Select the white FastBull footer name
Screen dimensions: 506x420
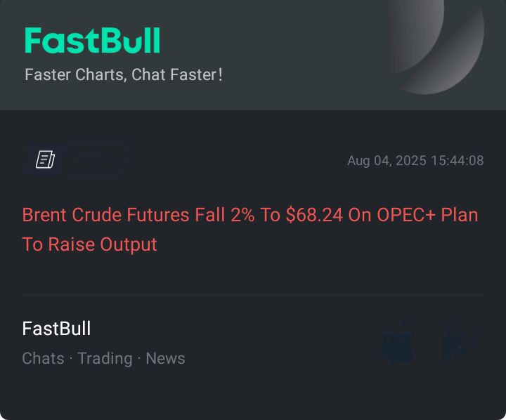[56, 329]
